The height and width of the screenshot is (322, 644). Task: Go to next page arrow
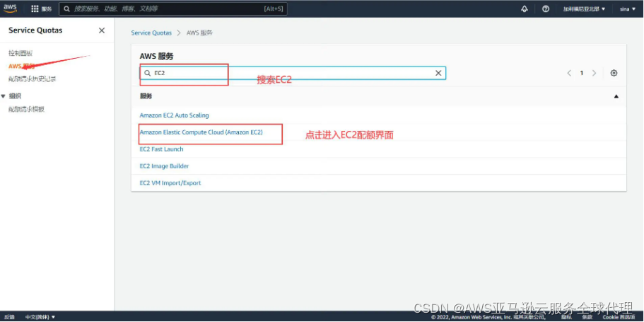pos(594,73)
